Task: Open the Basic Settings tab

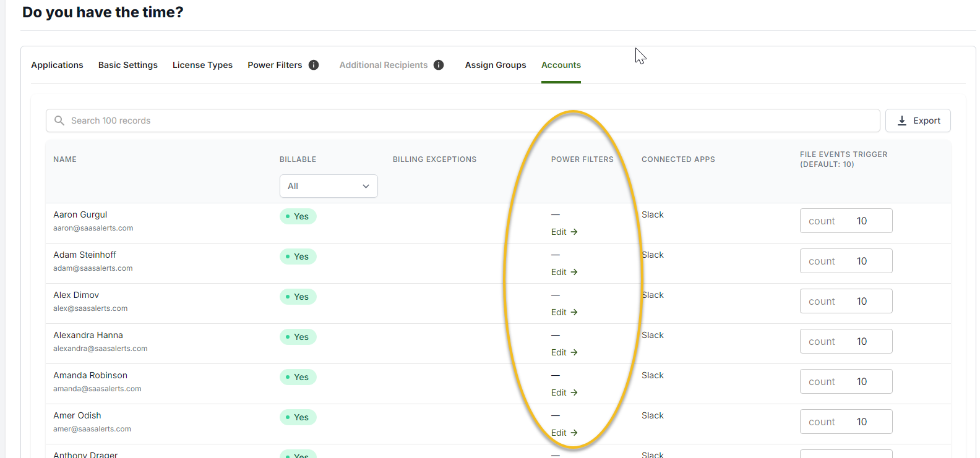Action: point(128,65)
